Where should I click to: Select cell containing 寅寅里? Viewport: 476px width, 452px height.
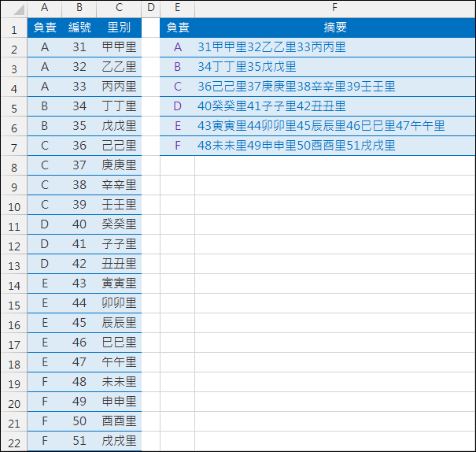click(x=119, y=283)
